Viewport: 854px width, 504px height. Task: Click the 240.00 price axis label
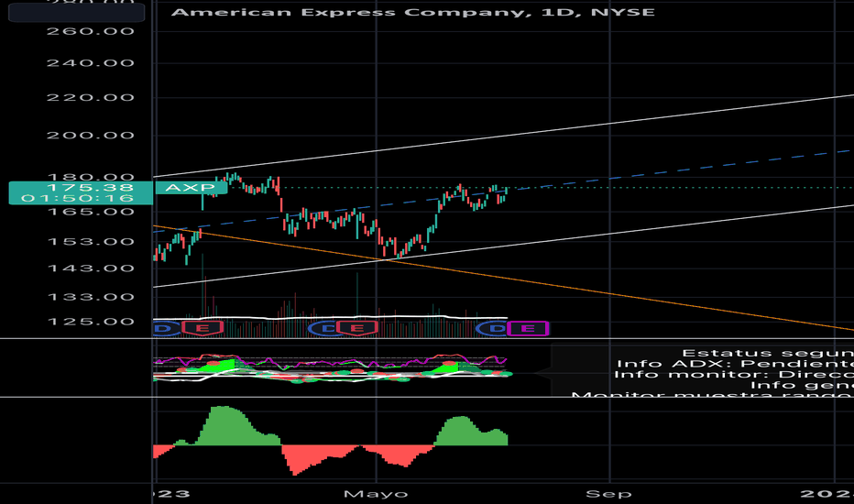pyautogui.click(x=91, y=63)
